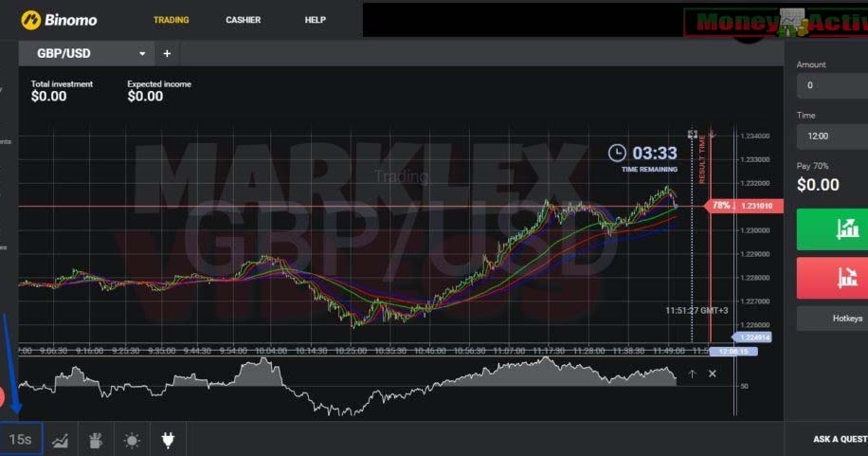Select the 15s chart timeframe
Viewport: 868px width, 456px height.
(x=21, y=439)
